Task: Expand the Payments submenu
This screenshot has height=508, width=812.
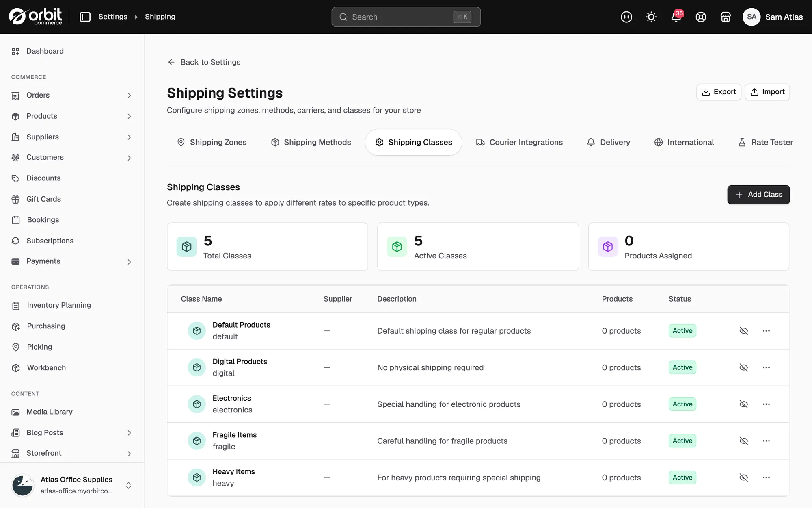Action: [129, 262]
